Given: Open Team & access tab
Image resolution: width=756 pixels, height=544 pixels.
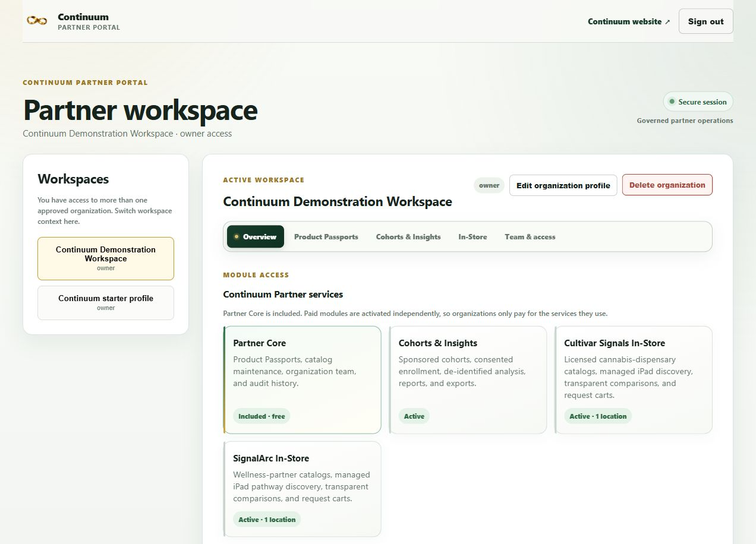Looking at the screenshot, I should (x=530, y=236).
